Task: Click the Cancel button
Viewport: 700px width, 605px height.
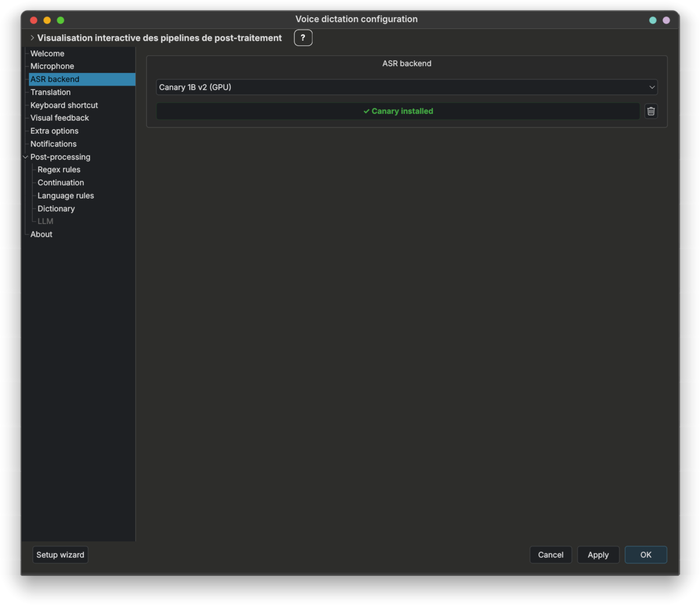Action: coord(550,555)
